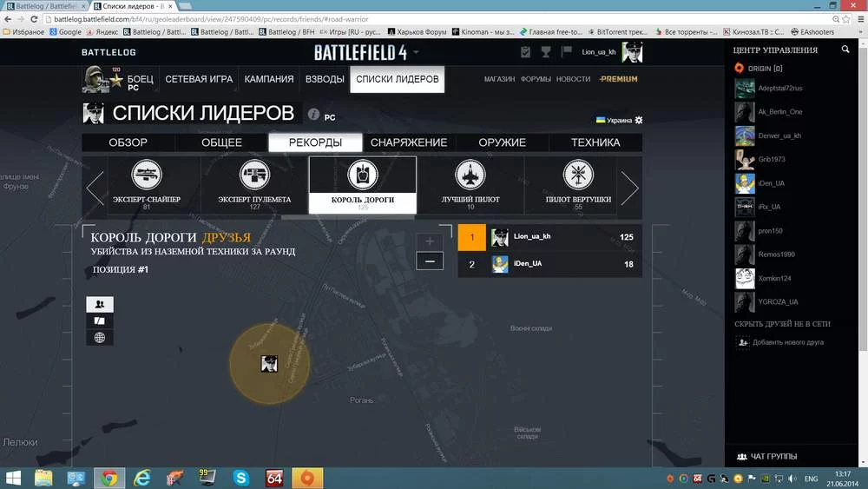Open Lion_ua_kh leaderboard row

pos(549,237)
